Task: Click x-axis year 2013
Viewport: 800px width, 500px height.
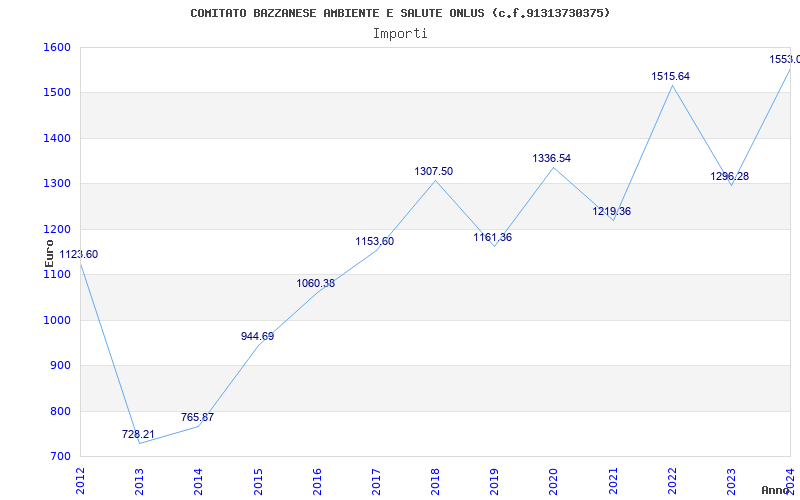Action: [x=139, y=481]
